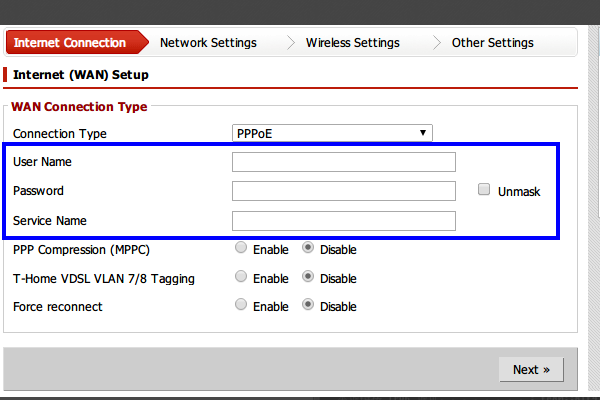This screenshot has width=600, height=400.
Task: Focus the Password input field
Action: tap(343, 191)
